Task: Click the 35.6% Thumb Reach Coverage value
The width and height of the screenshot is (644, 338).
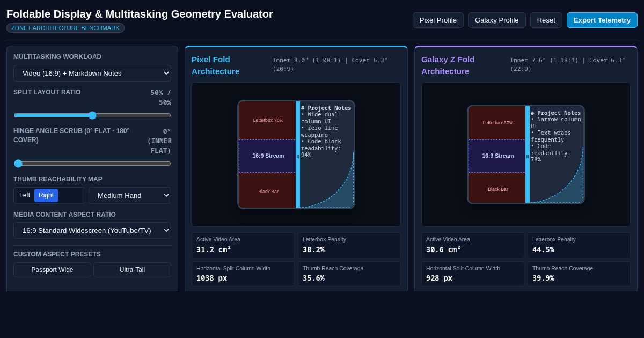Action: point(313,278)
